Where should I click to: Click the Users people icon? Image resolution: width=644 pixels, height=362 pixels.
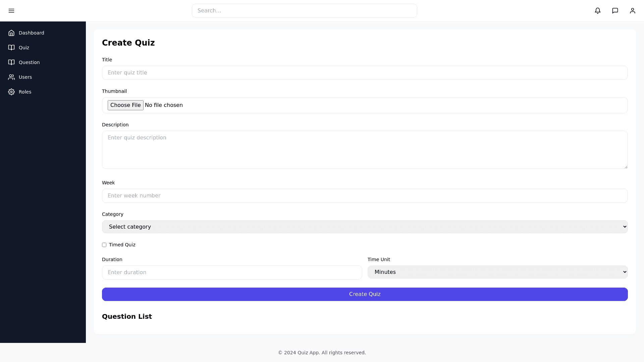[x=11, y=77]
